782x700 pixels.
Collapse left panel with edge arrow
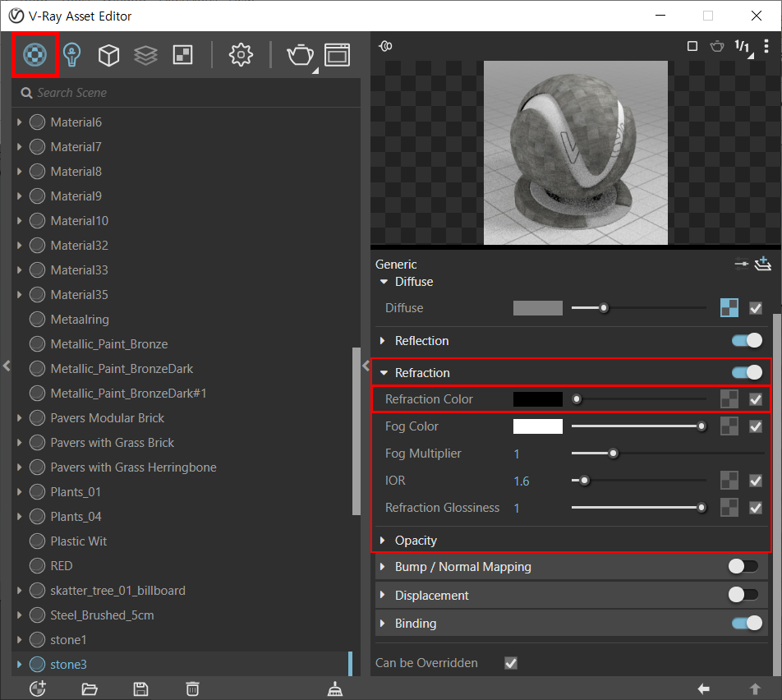click(x=6, y=366)
